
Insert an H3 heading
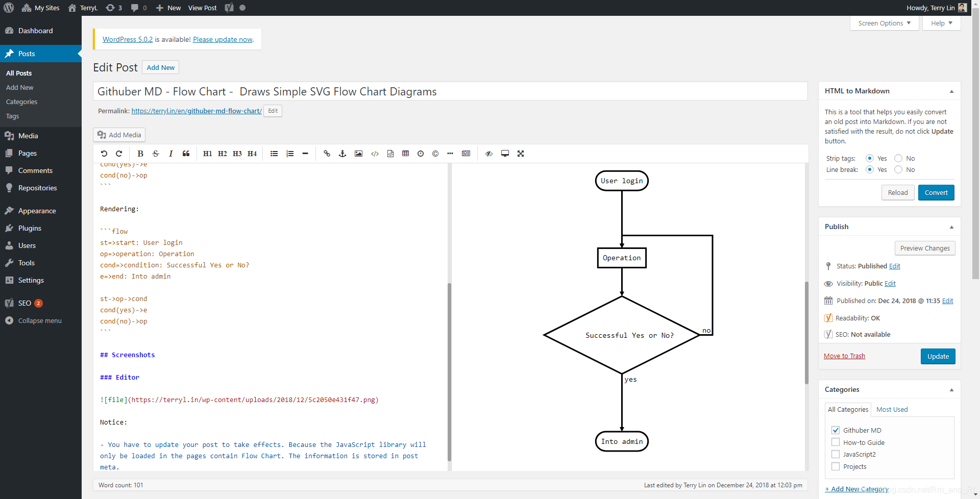(x=237, y=154)
